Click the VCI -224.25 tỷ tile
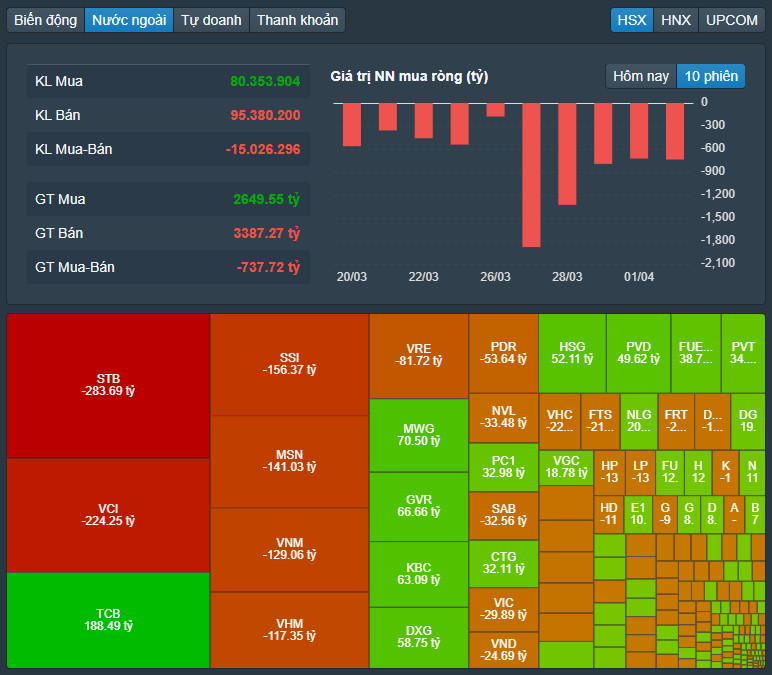This screenshot has width=772, height=675. (108, 515)
